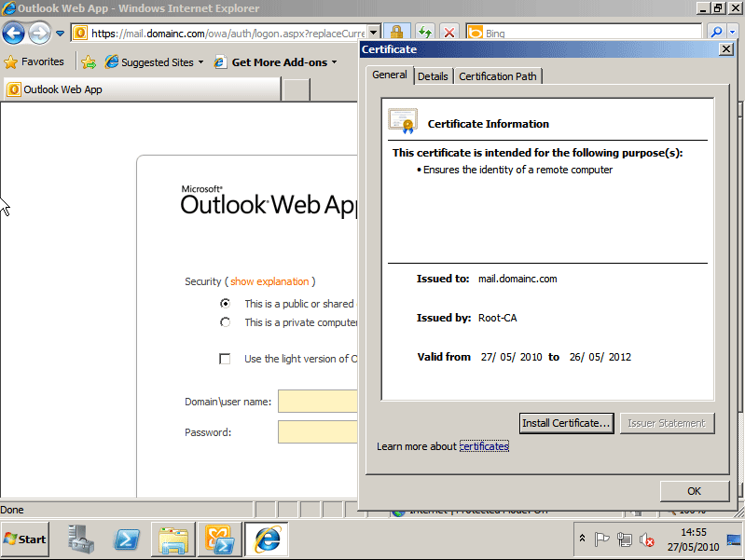The width and height of the screenshot is (745, 560).
Task: Check Use the light version box
Action: (x=225, y=359)
